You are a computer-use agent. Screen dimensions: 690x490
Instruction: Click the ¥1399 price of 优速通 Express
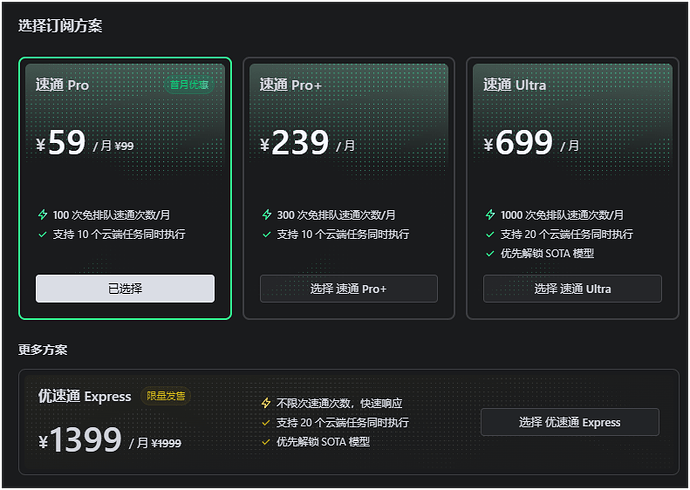click(x=80, y=439)
